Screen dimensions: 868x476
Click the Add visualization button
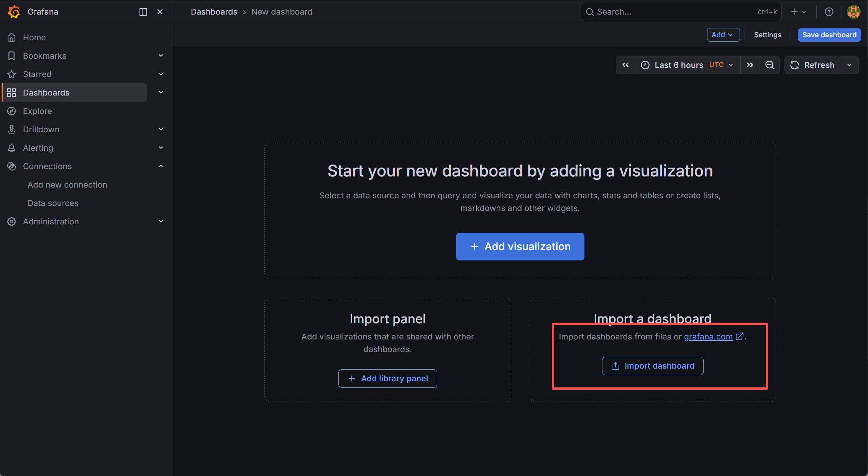point(520,247)
